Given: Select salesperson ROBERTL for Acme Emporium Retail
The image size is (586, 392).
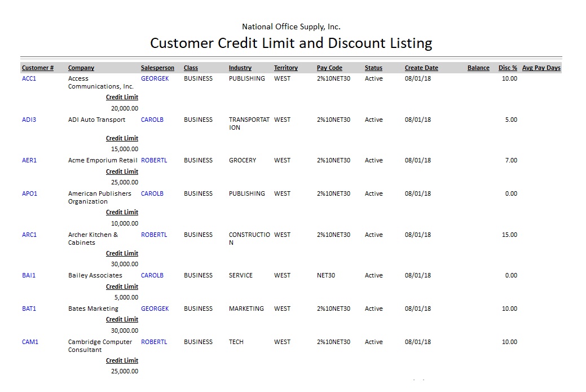Looking at the screenshot, I should coord(154,161).
